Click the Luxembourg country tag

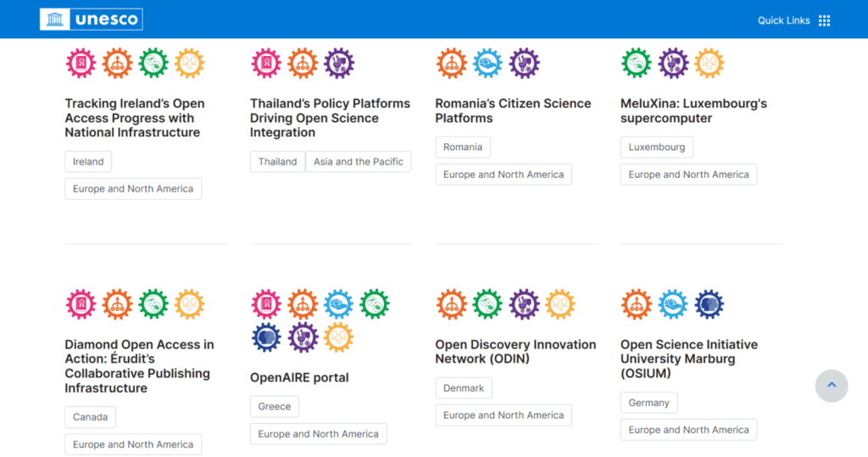pyautogui.click(x=657, y=148)
